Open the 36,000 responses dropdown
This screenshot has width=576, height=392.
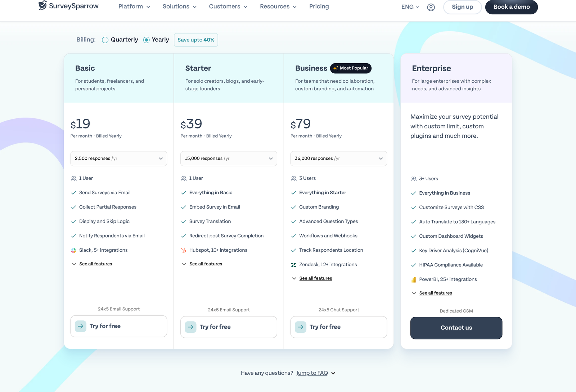[339, 159]
